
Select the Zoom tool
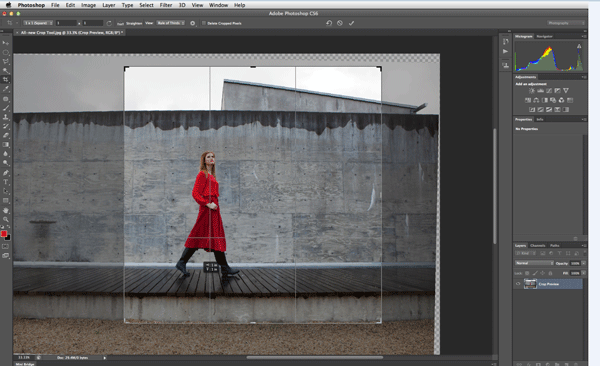[5, 219]
